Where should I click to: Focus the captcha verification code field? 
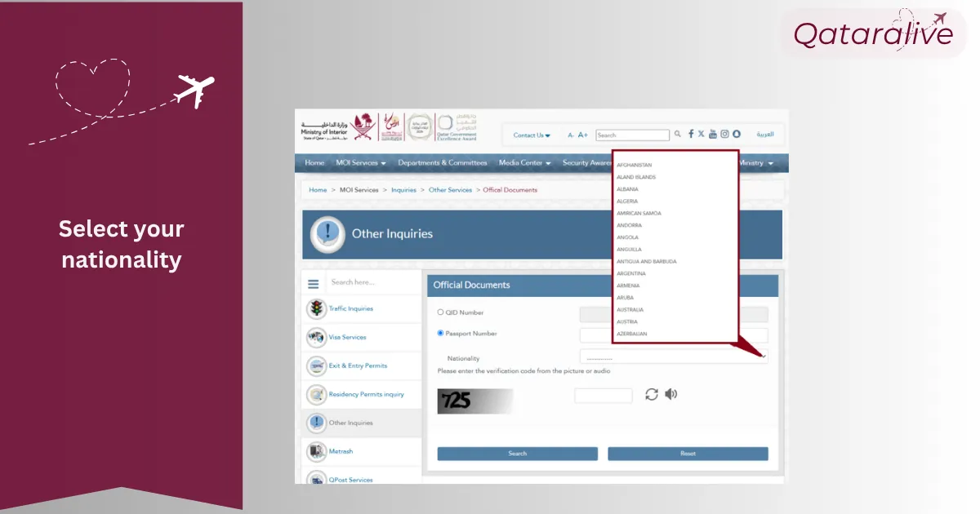(x=604, y=396)
